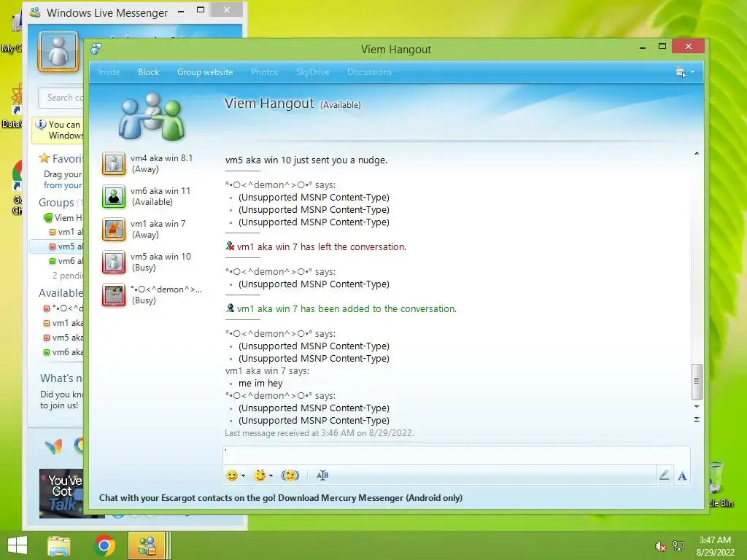747x560 pixels.
Task: Open the font letter A button
Action: (682, 475)
